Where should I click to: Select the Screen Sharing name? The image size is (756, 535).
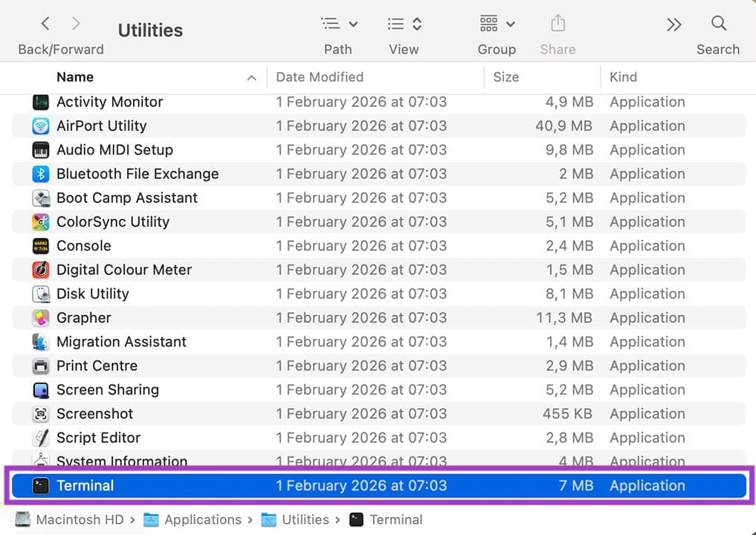coord(108,390)
